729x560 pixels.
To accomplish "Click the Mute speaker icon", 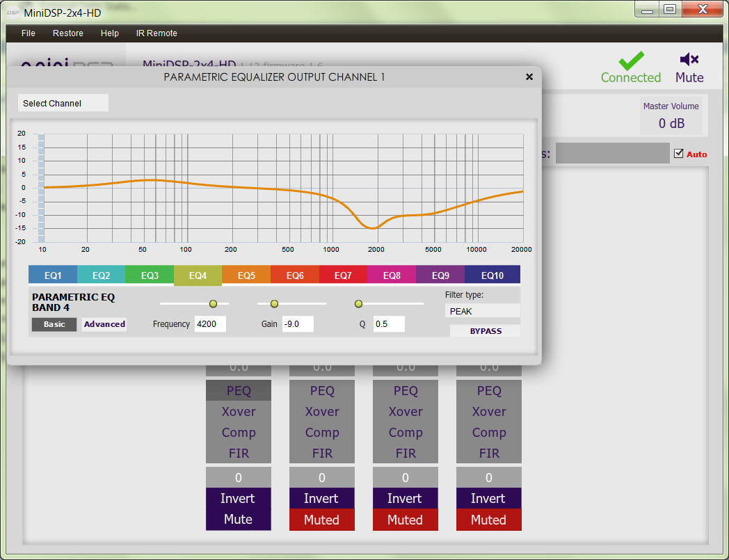I will 689,60.
